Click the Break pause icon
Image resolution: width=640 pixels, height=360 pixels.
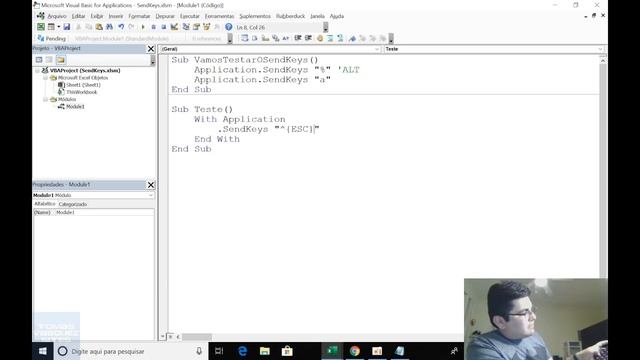153,27
